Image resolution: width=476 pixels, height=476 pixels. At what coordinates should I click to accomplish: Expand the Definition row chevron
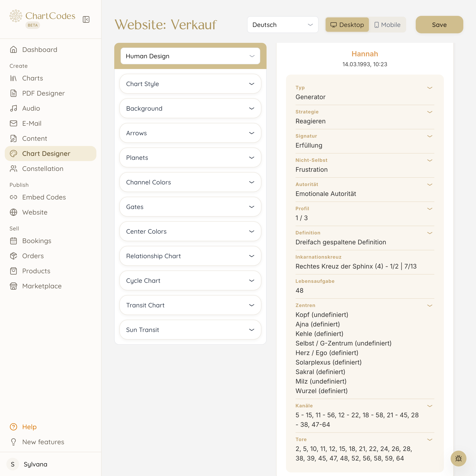point(430,233)
